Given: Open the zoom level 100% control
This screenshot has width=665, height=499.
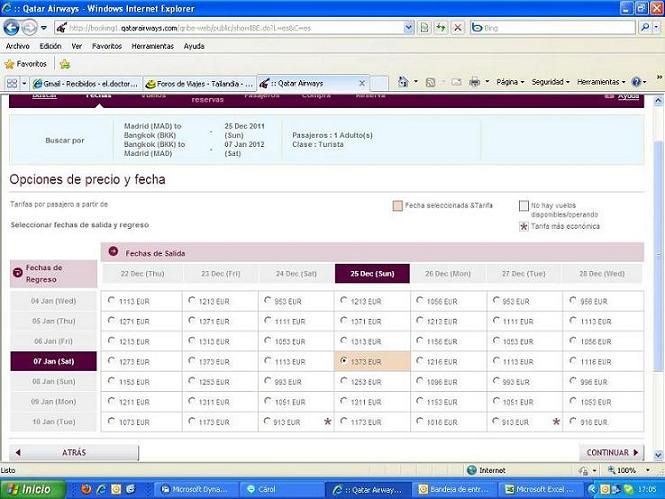Looking at the screenshot, I should [629, 470].
